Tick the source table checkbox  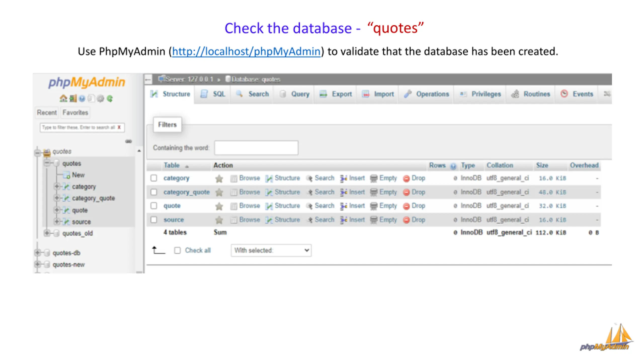click(154, 220)
